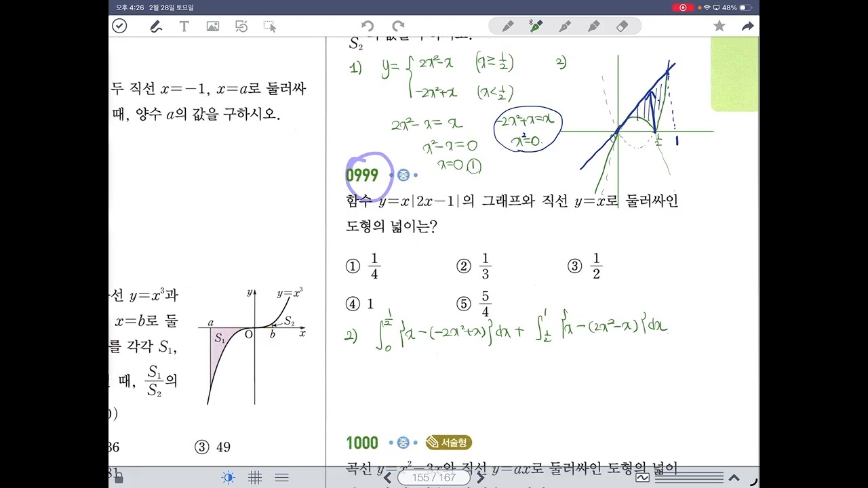Select answer choice ② 1/3
Image resolution: width=868 pixels, height=488 pixels.
473,266
